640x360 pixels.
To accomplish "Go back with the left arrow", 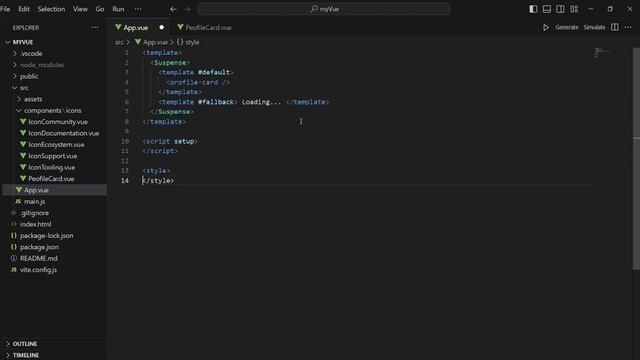I will (x=173, y=9).
